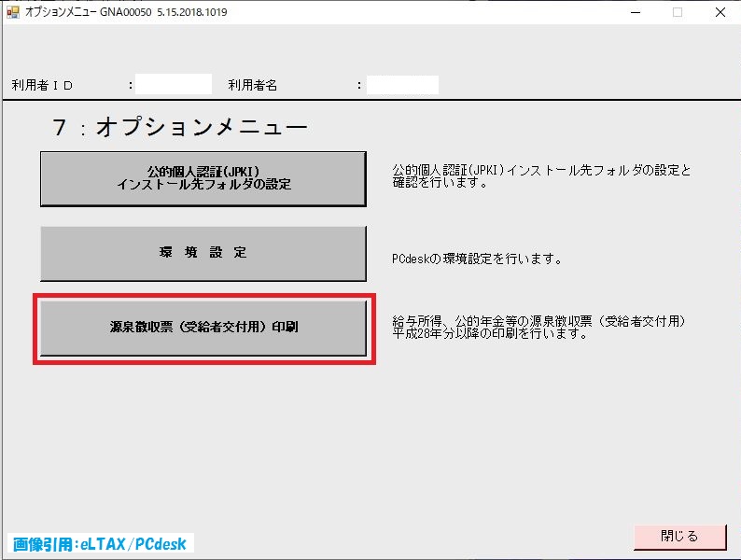
Task: Click the 利用者名 label
Action: click(252, 85)
